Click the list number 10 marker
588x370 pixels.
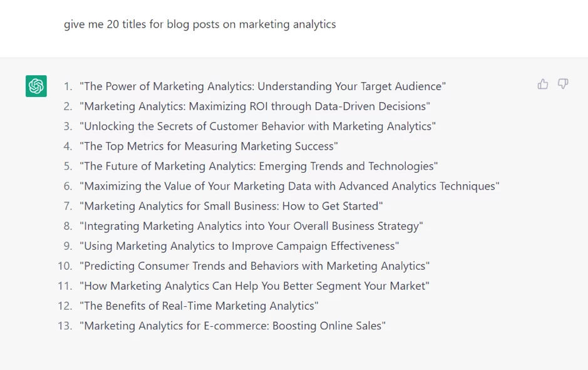pyautogui.click(x=65, y=266)
